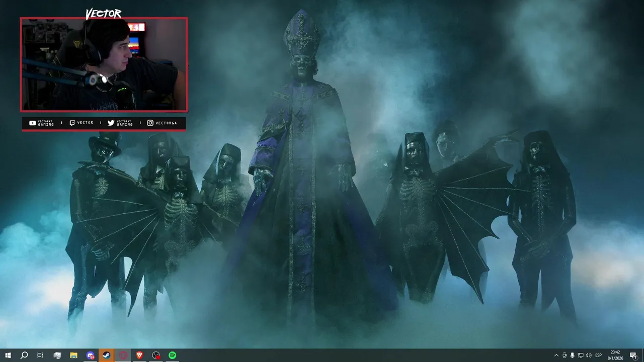Open Spotify from the taskbar
The image size is (644, 362).
click(x=172, y=355)
